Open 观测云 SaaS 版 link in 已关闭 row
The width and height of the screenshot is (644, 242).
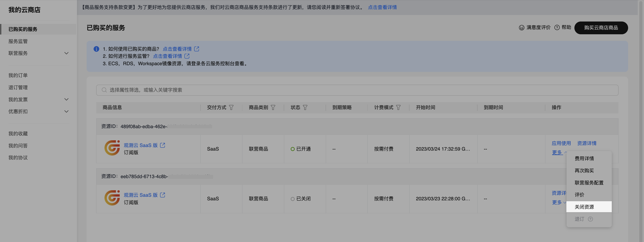141,195
